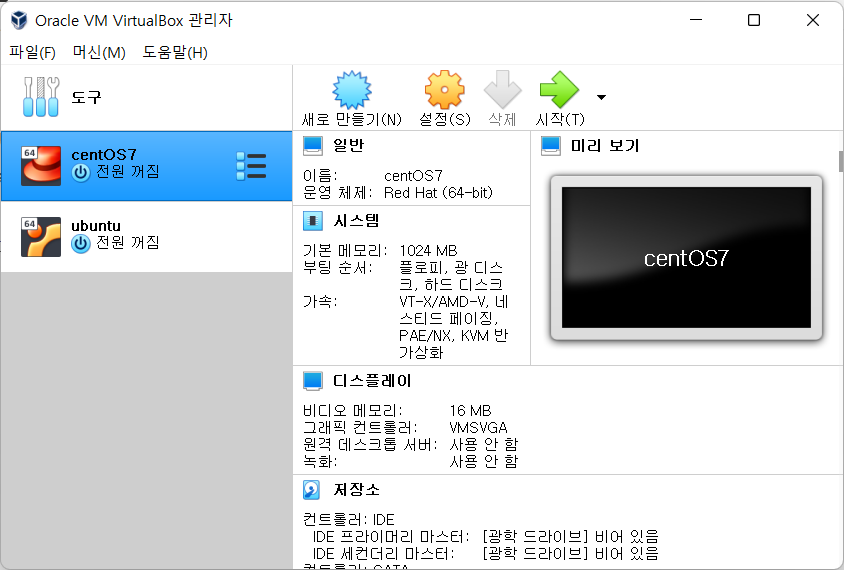Click the ubuntu OS icon
The width and height of the screenshot is (844, 570).
point(41,237)
